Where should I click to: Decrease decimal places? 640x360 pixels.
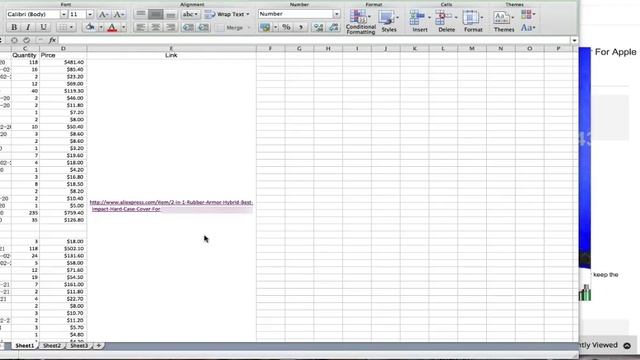click(333, 27)
